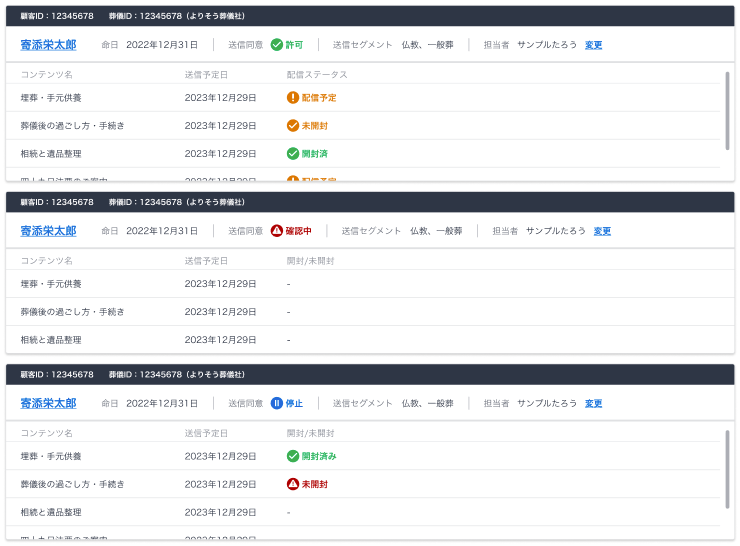Click orange check icon for 未開封 in first card
This screenshot has width=740, height=546.
click(293, 125)
